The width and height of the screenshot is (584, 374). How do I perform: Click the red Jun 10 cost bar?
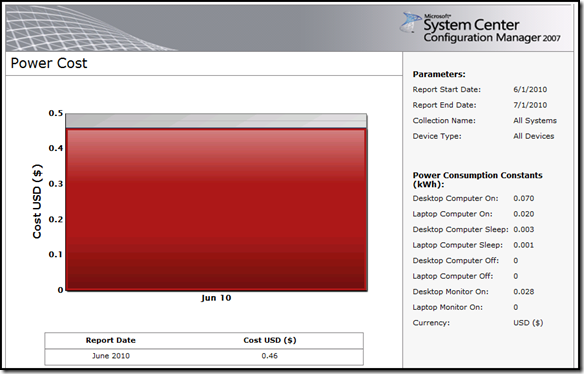pyautogui.click(x=216, y=209)
